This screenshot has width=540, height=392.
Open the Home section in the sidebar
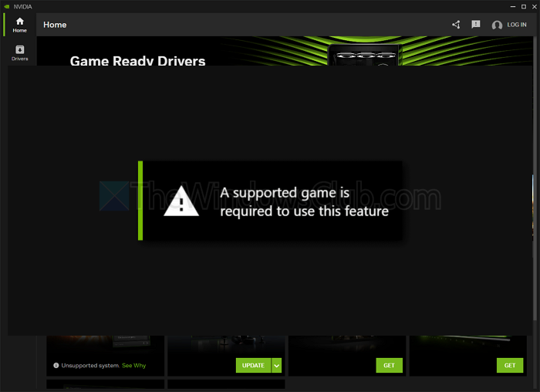pos(19,25)
